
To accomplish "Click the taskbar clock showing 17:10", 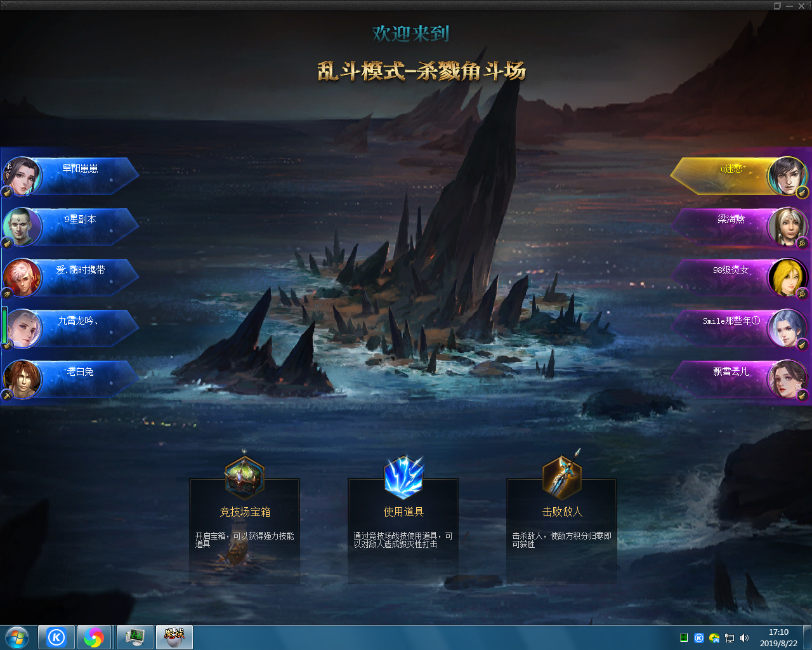I will click(778, 637).
